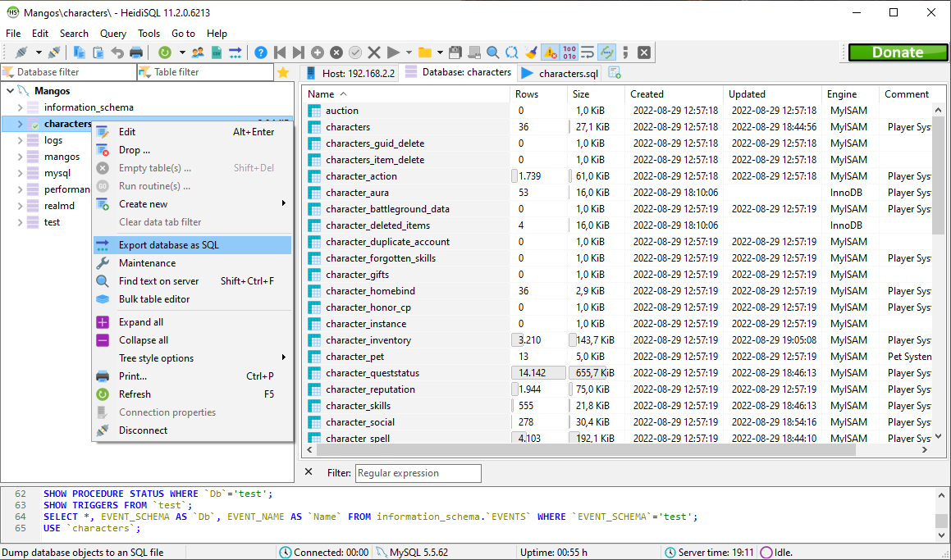Open dropdown arrow next to folder icon

[x=441, y=52]
